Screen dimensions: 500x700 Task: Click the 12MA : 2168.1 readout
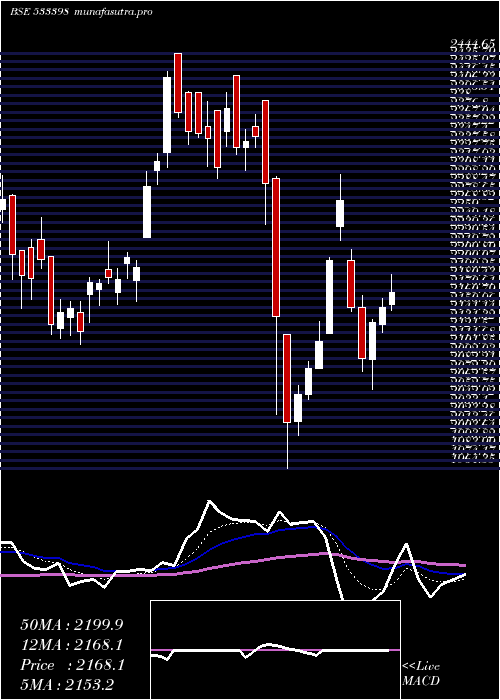[x=72, y=645]
